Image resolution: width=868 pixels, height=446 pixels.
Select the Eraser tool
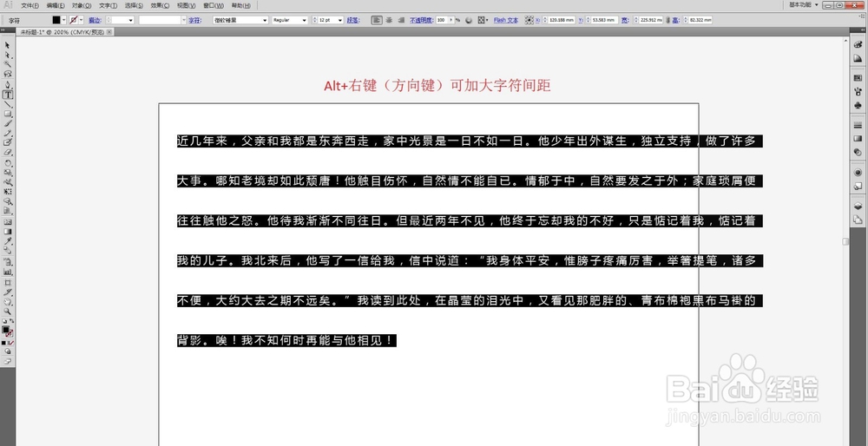[8, 152]
